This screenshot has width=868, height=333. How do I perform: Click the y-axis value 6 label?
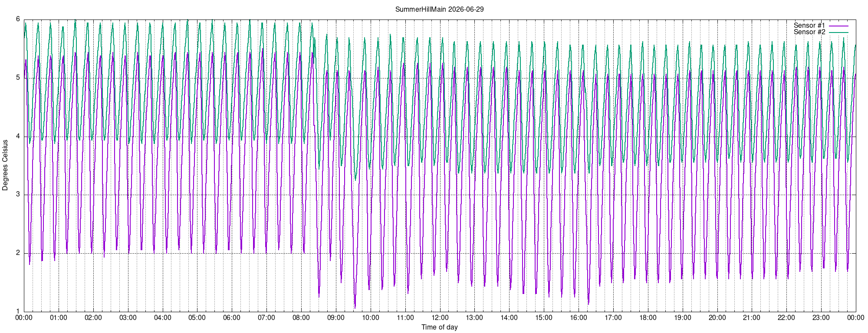tap(18, 19)
